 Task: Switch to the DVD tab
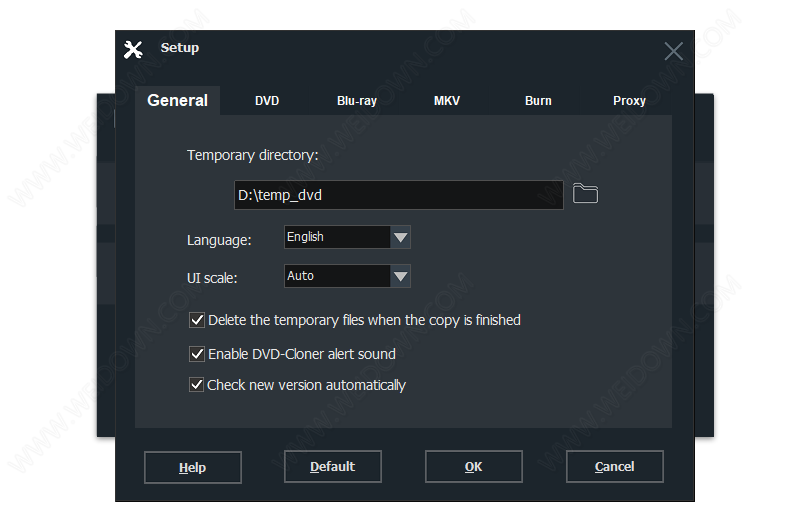pos(267,101)
